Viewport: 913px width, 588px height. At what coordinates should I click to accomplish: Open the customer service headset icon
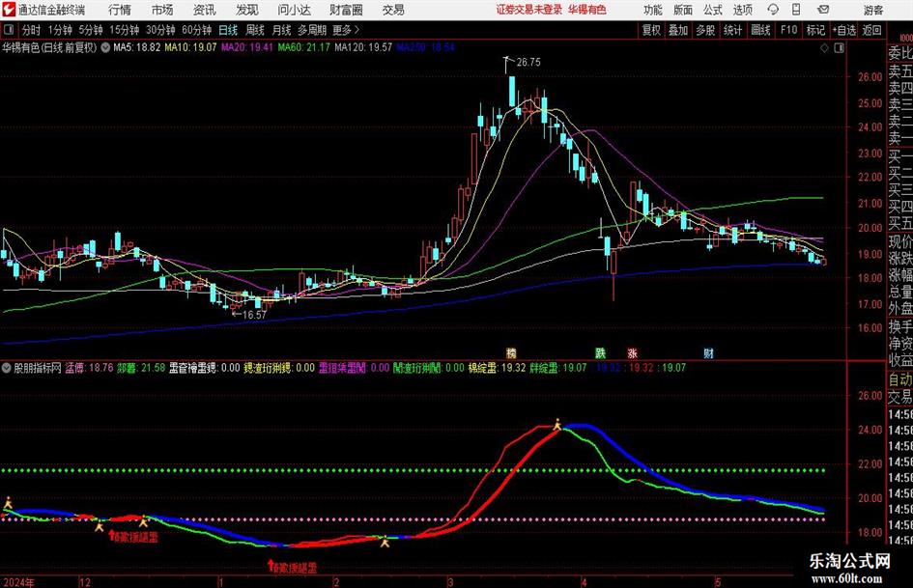point(773,10)
